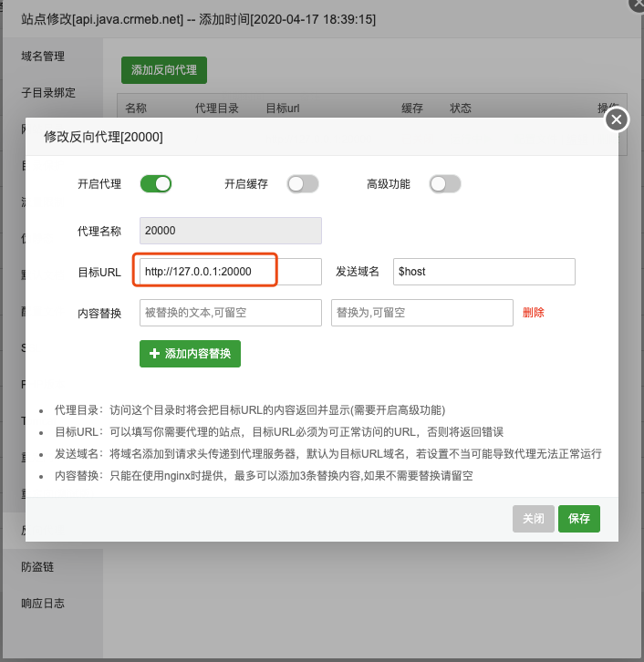Click the 缓存 column header
The image size is (644, 662).
(x=411, y=109)
